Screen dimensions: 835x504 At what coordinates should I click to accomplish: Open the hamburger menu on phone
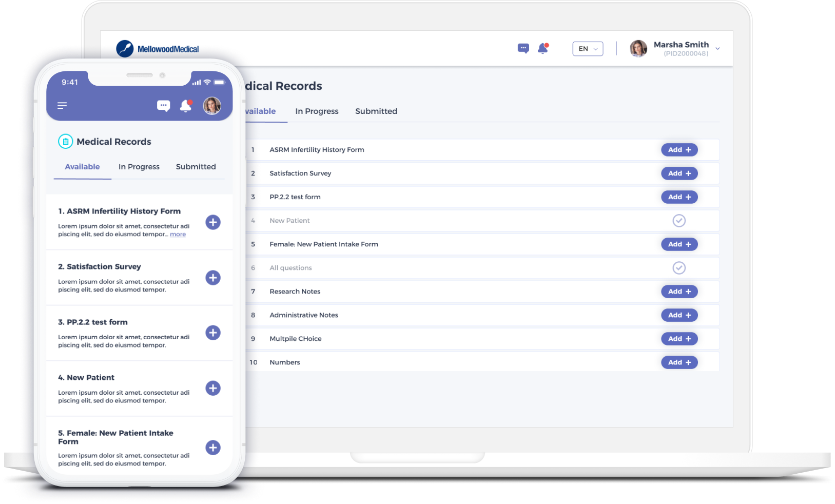62,105
